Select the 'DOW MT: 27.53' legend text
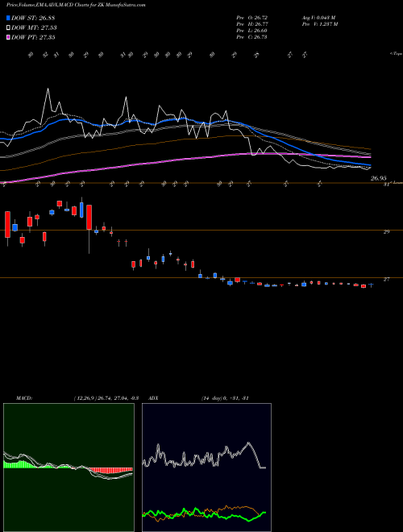This screenshot has height=532, width=403. click(x=34, y=28)
